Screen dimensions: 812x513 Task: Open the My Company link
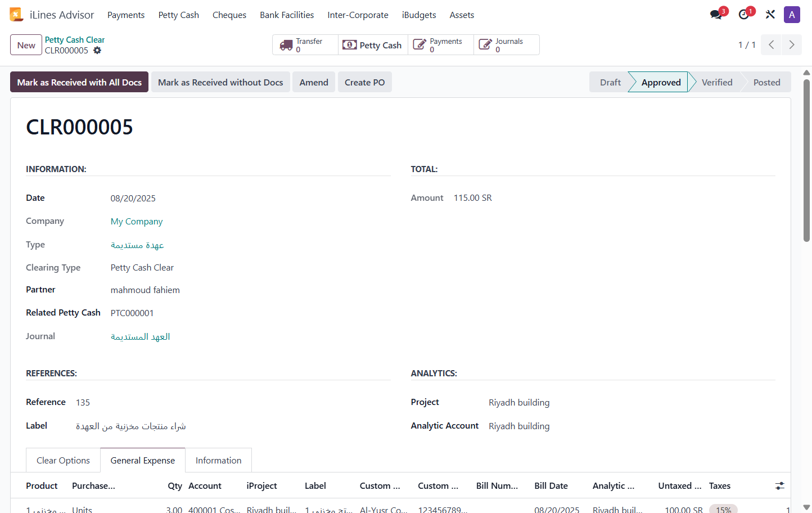click(137, 222)
